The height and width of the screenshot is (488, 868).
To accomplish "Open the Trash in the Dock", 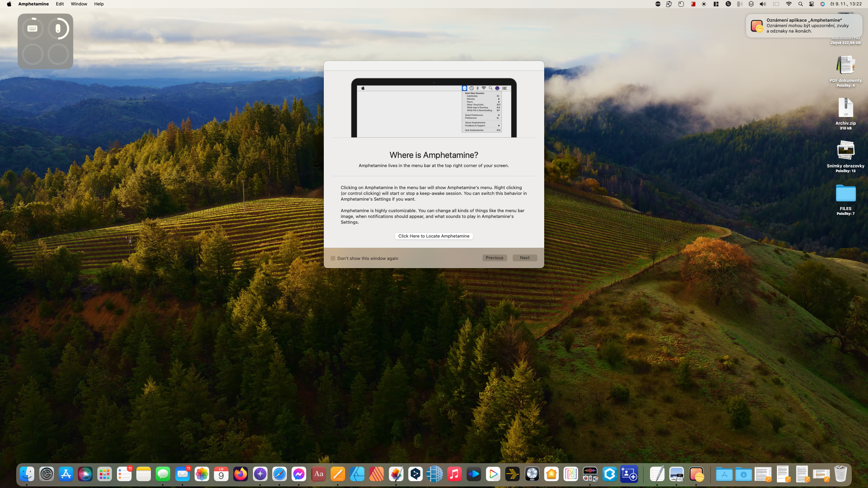I will click(x=841, y=474).
